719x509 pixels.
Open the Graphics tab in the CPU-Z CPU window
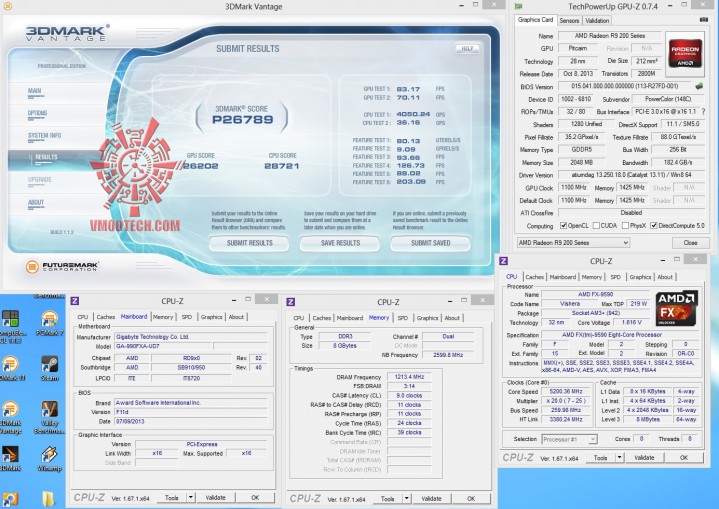click(640, 277)
